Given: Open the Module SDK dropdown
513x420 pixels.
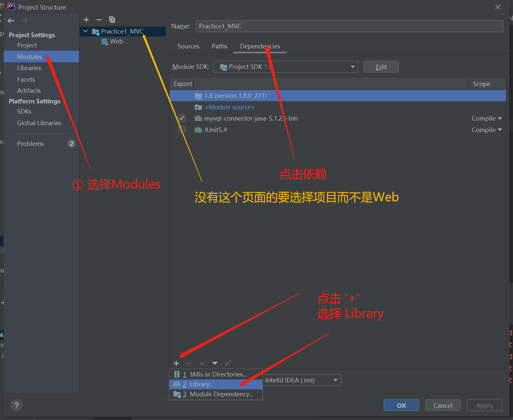Looking at the screenshot, I should (x=286, y=67).
